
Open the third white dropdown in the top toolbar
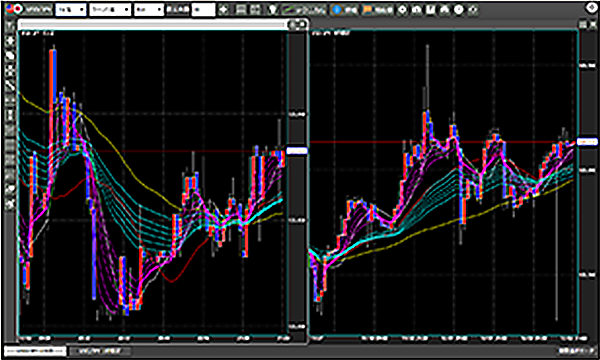[149, 10]
